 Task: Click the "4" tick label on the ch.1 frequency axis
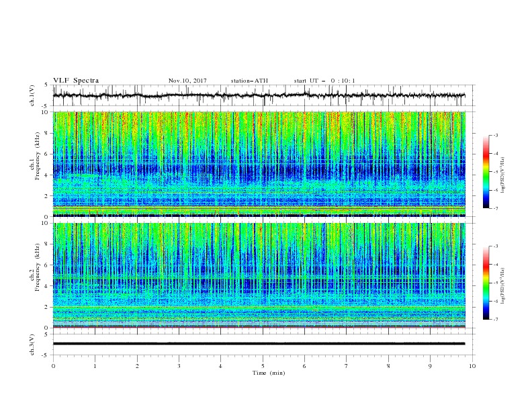pos(47,175)
